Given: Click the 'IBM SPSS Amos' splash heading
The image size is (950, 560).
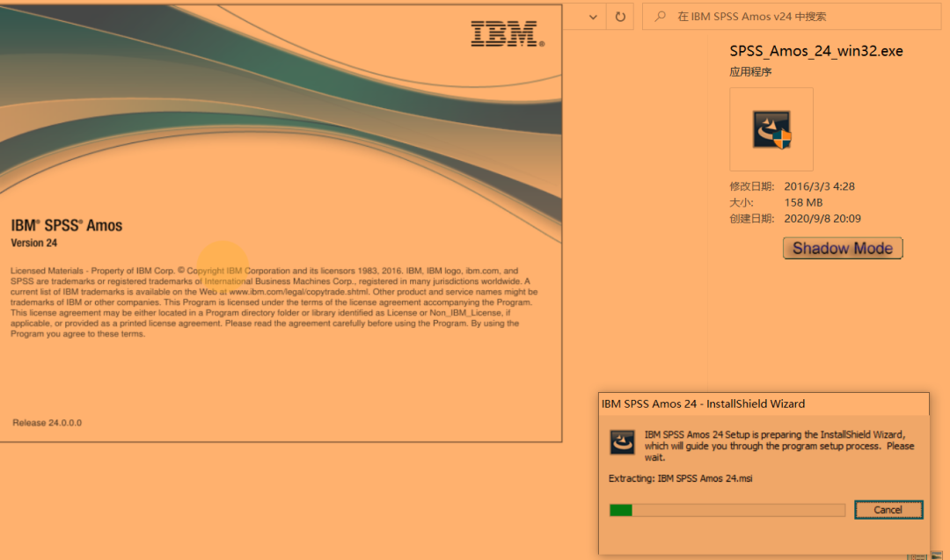Looking at the screenshot, I should 67,225.
